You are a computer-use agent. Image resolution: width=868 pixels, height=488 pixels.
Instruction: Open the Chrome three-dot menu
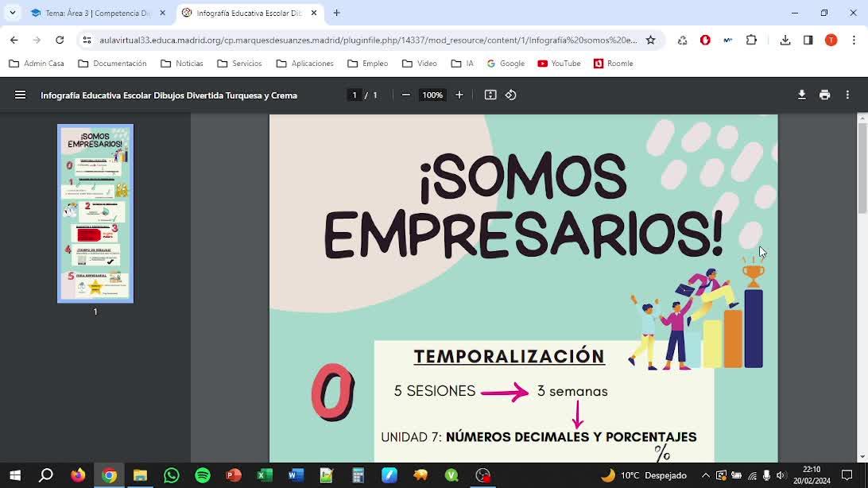[854, 40]
